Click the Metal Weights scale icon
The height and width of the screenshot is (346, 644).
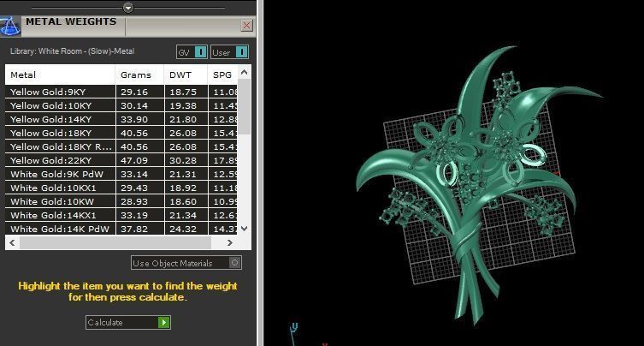(10, 27)
